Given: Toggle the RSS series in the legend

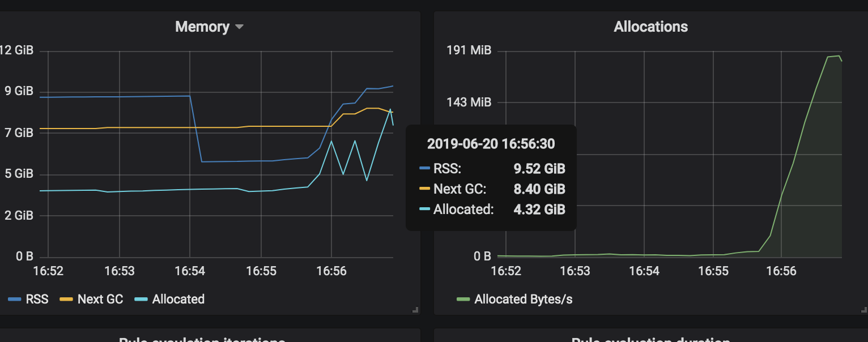Looking at the screenshot, I should pyautogui.click(x=37, y=299).
